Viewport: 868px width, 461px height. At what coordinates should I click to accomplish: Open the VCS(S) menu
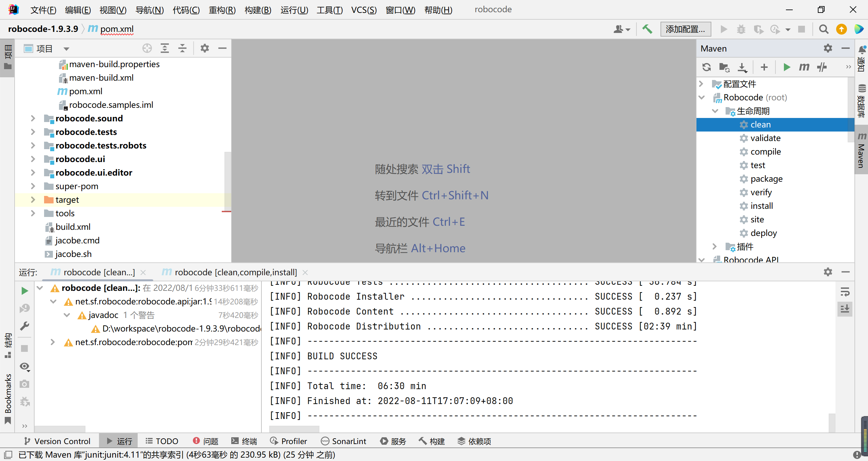[x=364, y=10]
